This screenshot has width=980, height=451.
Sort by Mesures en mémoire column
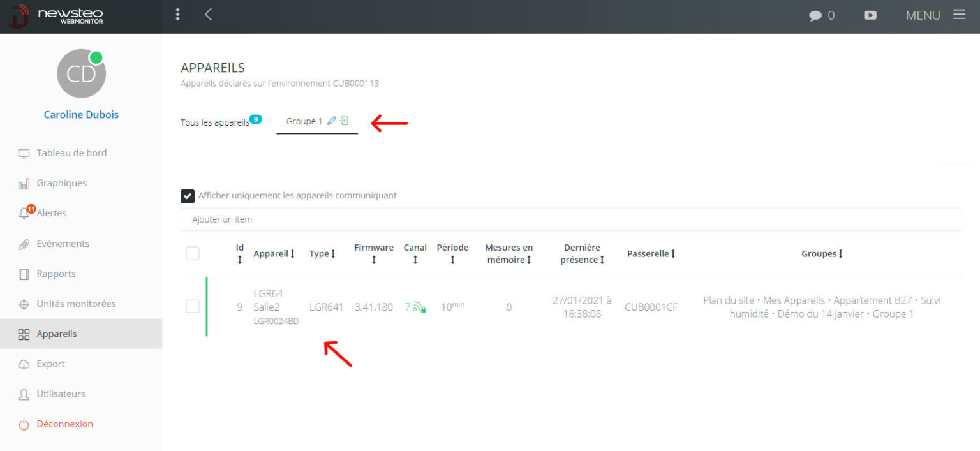click(x=509, y=253)
